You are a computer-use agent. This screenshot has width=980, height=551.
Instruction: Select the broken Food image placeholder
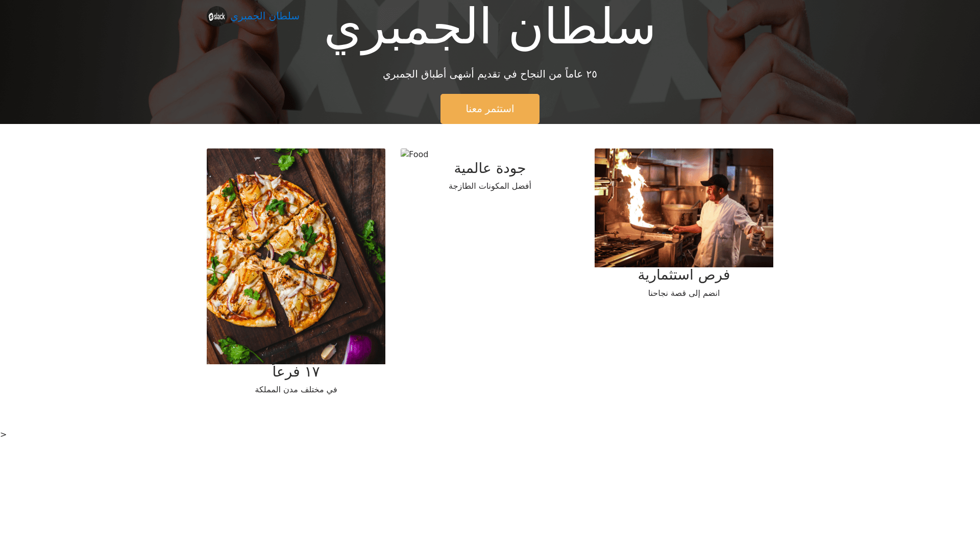414,154
